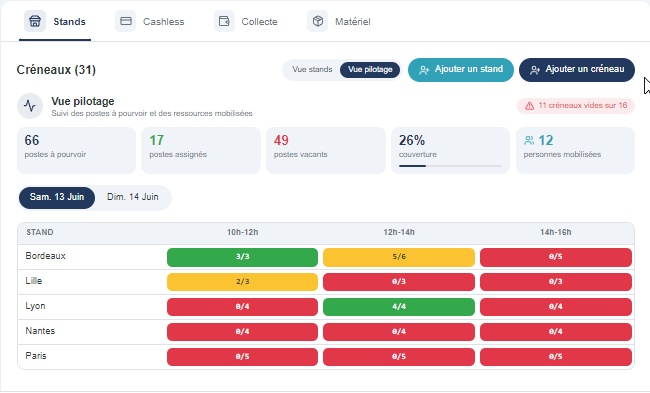
Task: Open Lille 10h-12h yellow 2/3 slot
Action: (243, 282)
